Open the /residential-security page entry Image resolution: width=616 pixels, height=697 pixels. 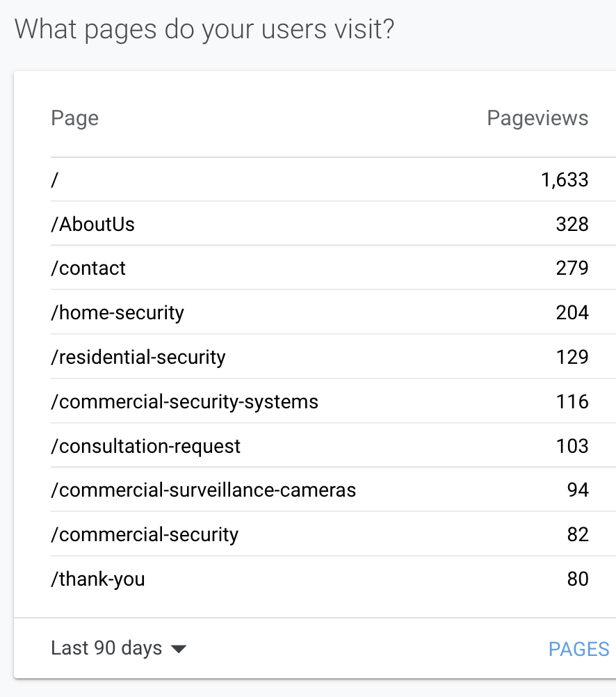click(x=138, y=357)
